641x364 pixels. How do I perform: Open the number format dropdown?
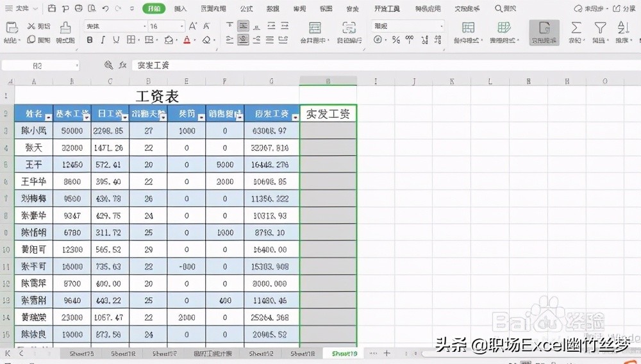(442, 26)
